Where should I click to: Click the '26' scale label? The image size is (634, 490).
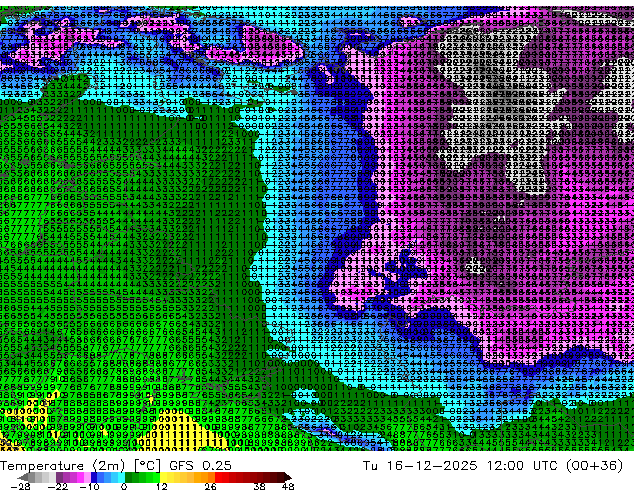(210, 486)
